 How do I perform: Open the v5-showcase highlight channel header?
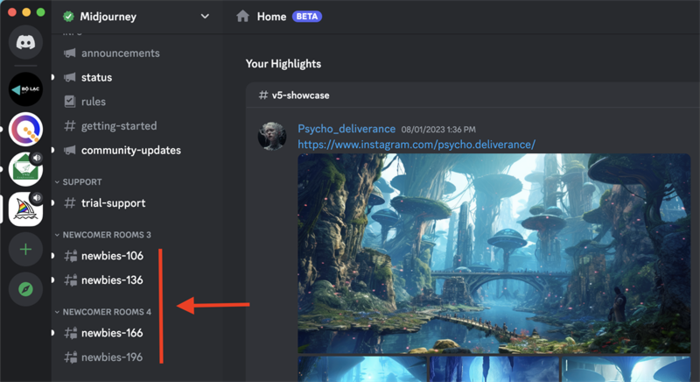(x=294, y=95)
